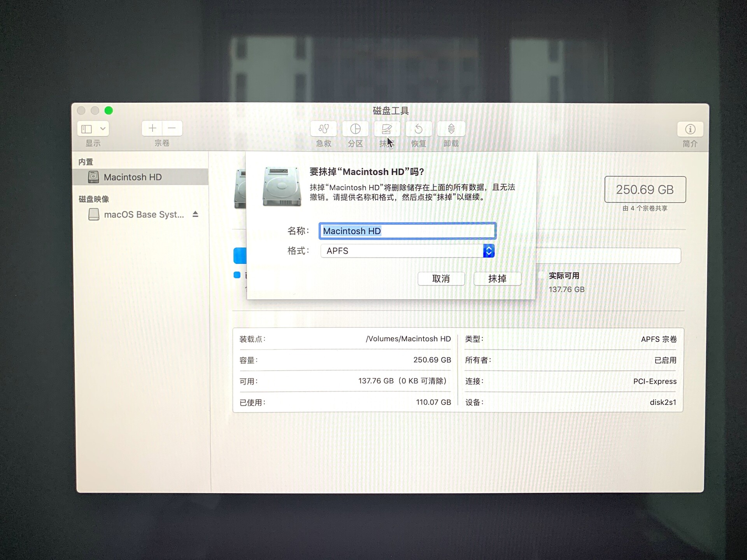Select the 抹掉 (Erase) toolbar icon
Image resolution: width=747 pixels, height=560 pixels.
pyautogui.click(x=387, y=129)
